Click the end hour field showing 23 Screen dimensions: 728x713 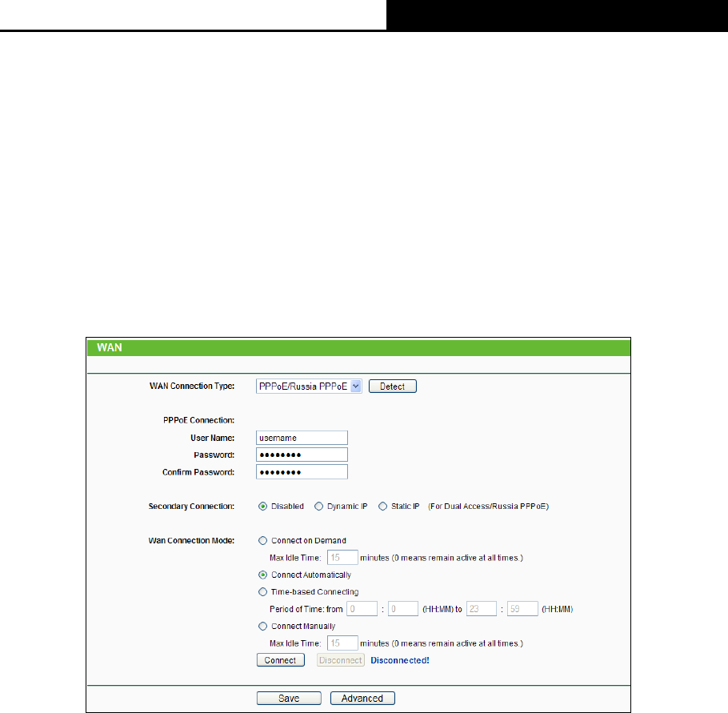tap(482, 609)
